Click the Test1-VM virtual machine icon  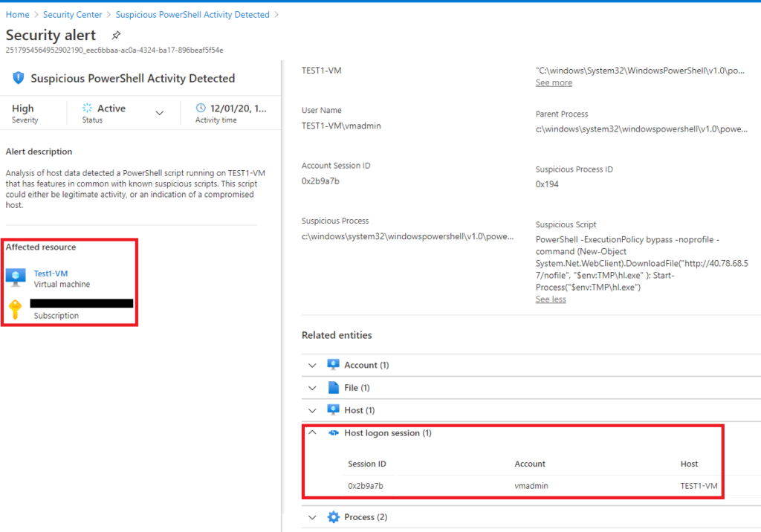point(16,277)
